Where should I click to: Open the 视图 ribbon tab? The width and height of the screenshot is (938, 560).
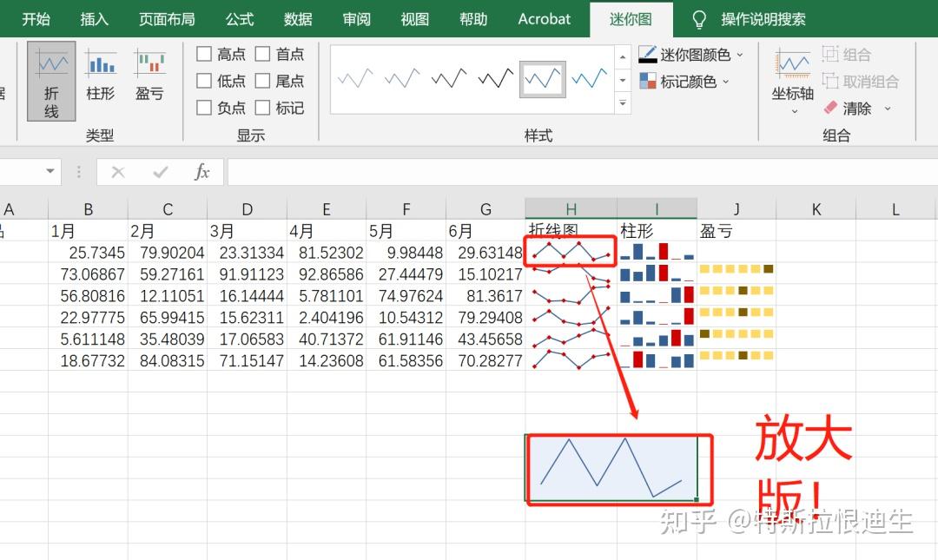pyautogui.click(x=414, y=19)
